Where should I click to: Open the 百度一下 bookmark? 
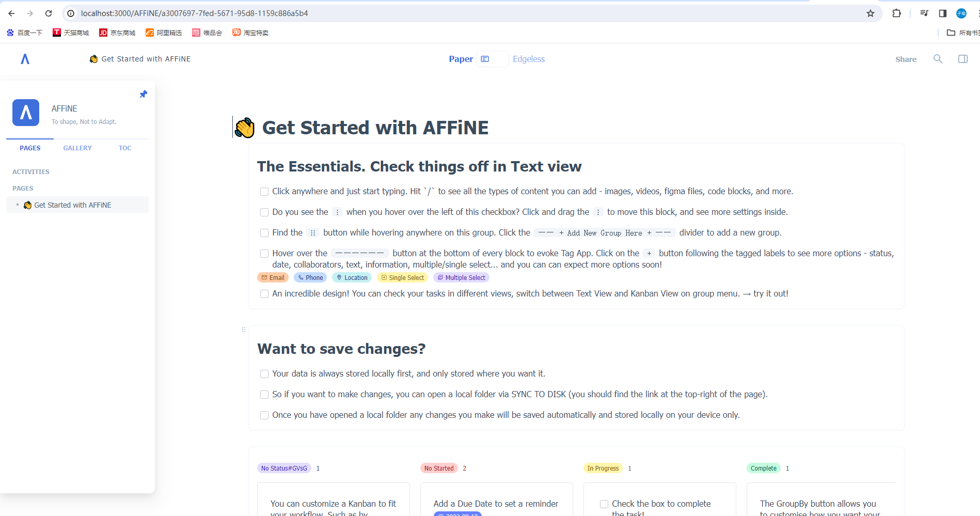25,33
